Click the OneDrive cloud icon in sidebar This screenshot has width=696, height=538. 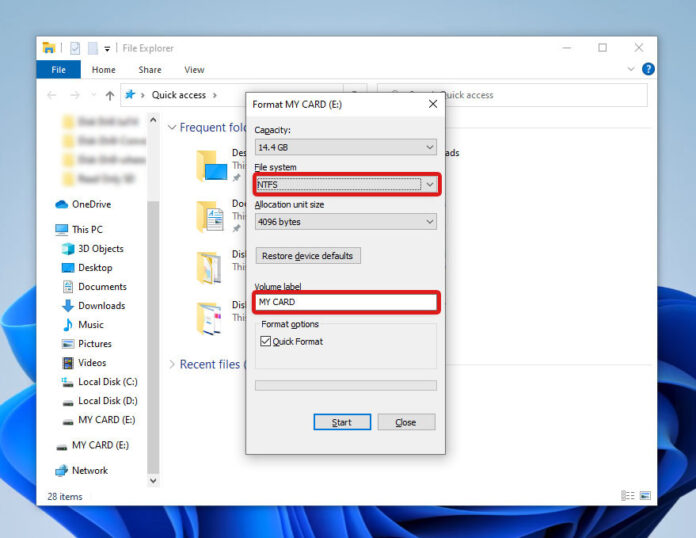click(x=61, y=204)
